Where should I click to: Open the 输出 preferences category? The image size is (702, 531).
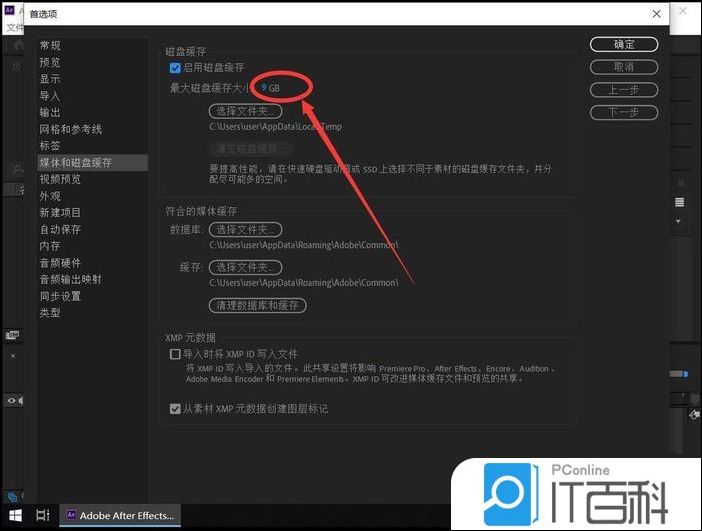pos(50,112)
